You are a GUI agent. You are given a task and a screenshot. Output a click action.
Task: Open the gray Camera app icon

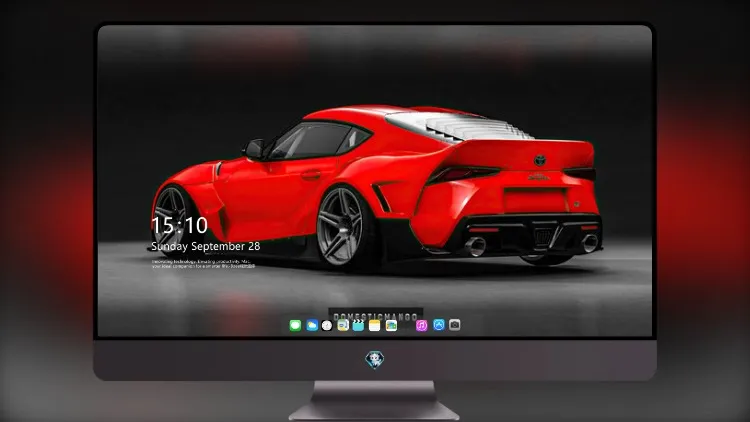click(454, 325)
